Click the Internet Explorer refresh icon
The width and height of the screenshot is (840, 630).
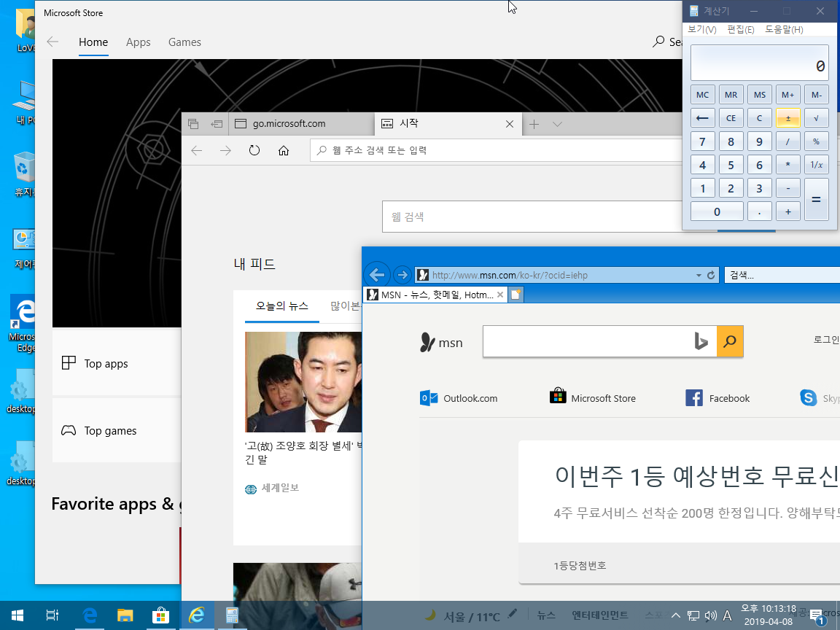[x=711, y=275]
